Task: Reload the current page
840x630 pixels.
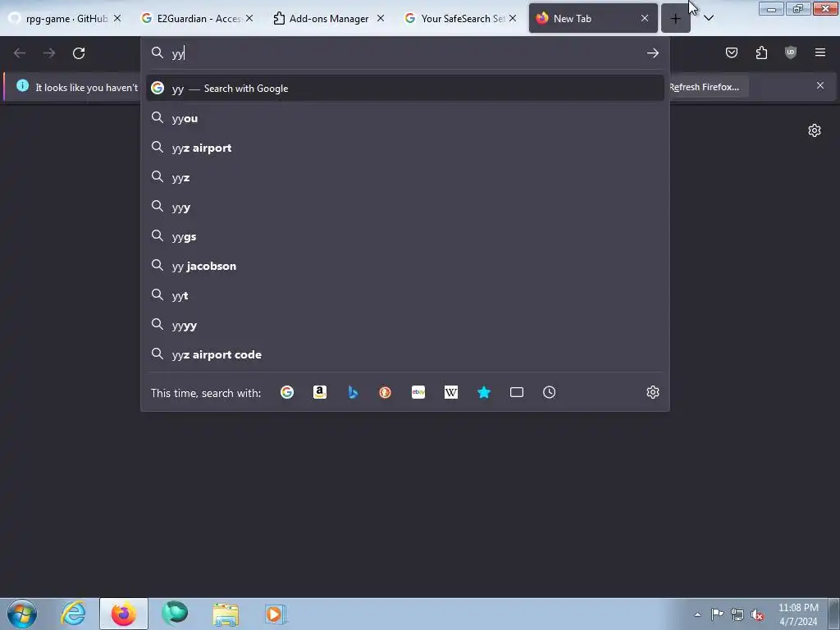Action: [x=79, y=53]
